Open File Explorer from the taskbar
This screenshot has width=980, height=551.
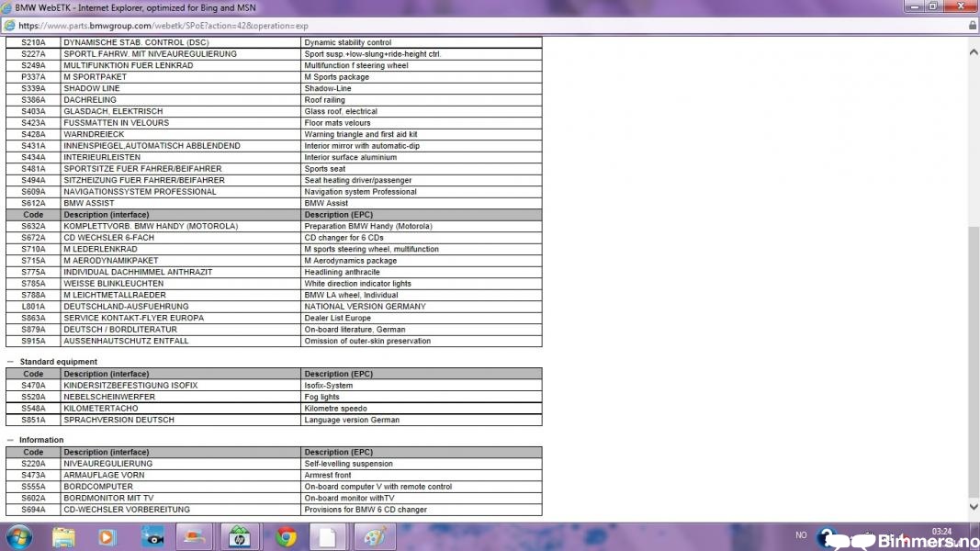click(63, 537)
